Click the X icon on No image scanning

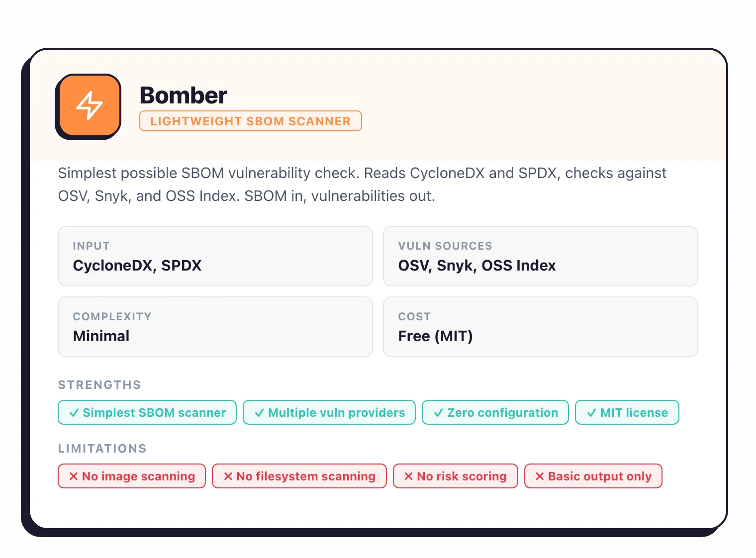[74, 476]
